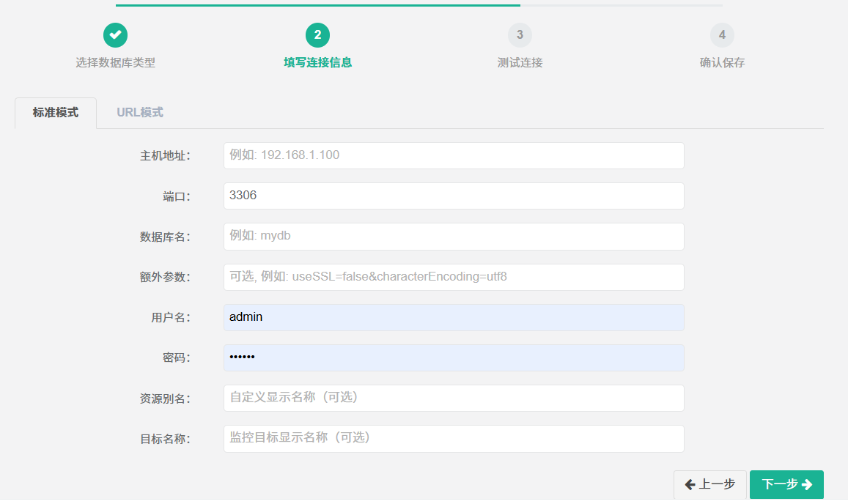
Task: Click the 用户名 field containing admin
Action: [x=454, y=317]
